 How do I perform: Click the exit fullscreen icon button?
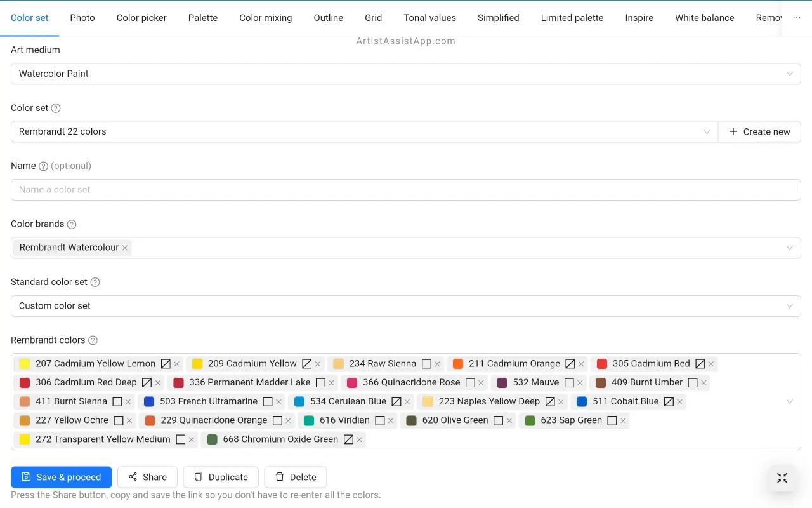tap(782, 478)
